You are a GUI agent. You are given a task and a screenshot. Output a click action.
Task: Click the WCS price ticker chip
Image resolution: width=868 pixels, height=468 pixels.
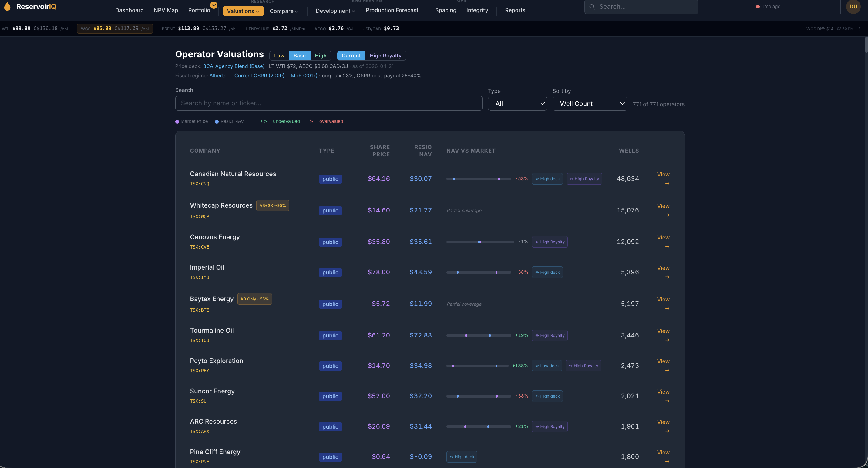[x=115, y=29]
